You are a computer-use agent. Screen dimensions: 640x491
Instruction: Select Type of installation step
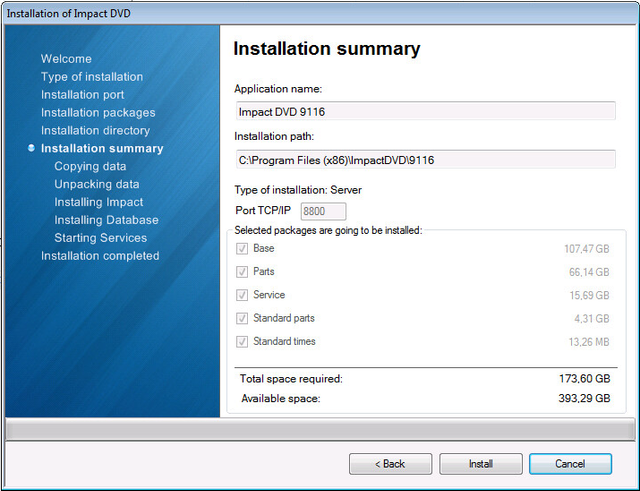tap(92, 77)
